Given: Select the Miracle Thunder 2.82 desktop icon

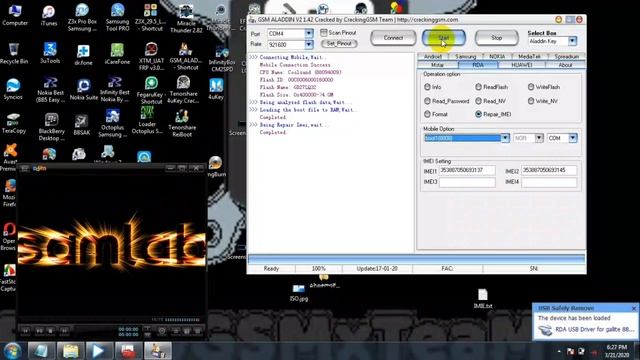Looking at the screenshot, I should click(186, 19).
